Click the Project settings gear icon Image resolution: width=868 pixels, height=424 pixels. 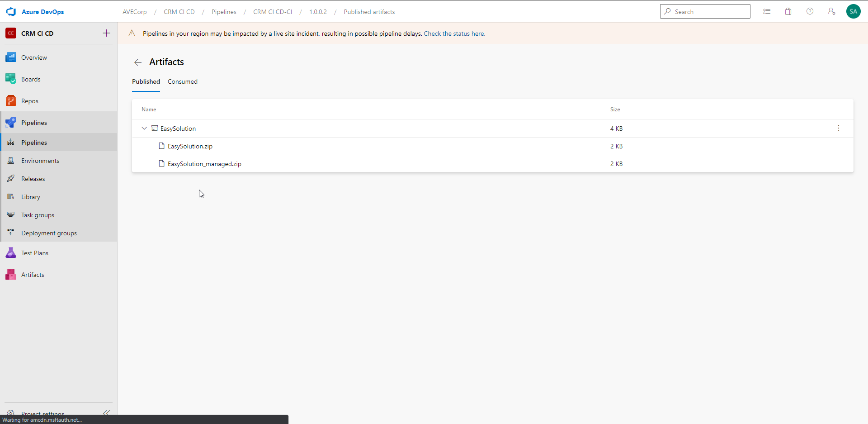(11, 413)
